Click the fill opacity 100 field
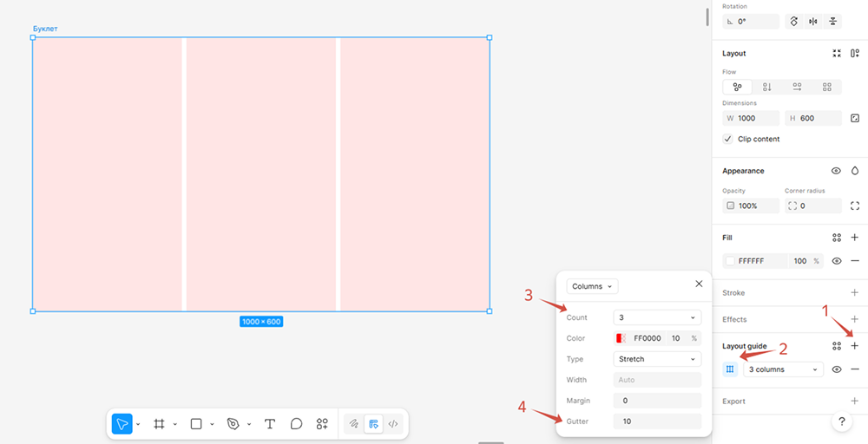The height and width of the screenshot is (444, 868). [x=800, y=261]
